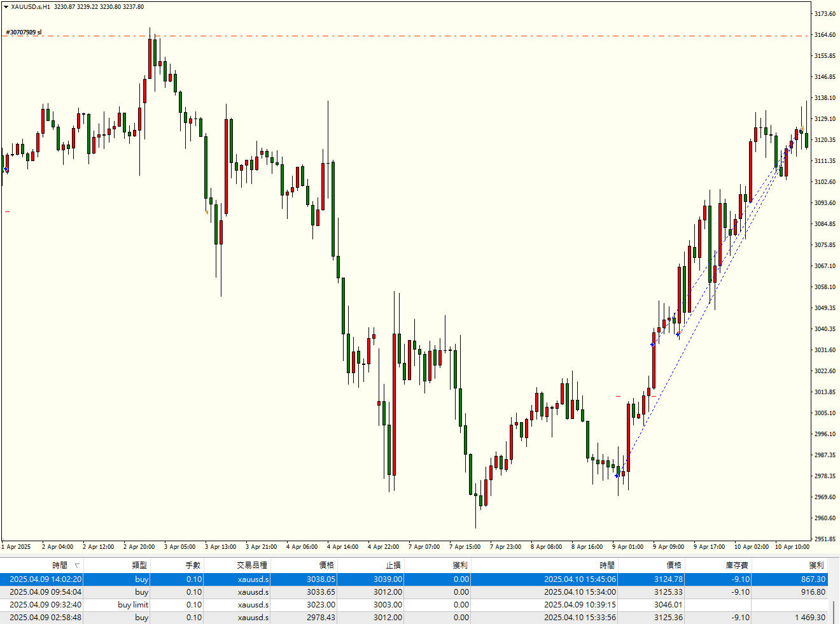
Task: Click the 3164.60 level on price scale
Action: pos(825,35)
